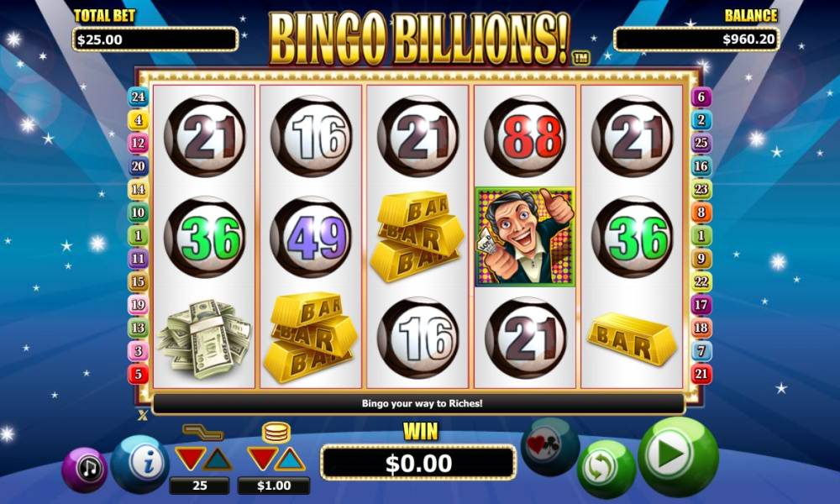
Task: Click payline 5 red marker
Action: click(x=139, y=374)
